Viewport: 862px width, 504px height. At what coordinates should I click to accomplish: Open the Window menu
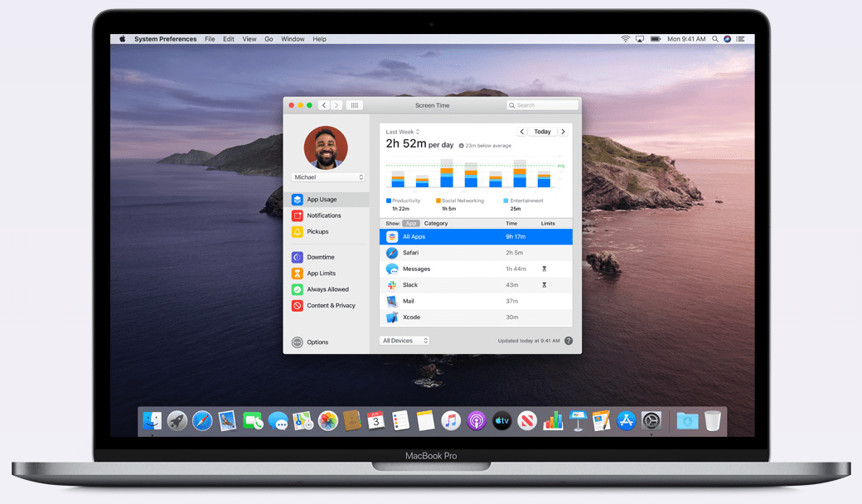pyautogui.click(x=293, y=39)
